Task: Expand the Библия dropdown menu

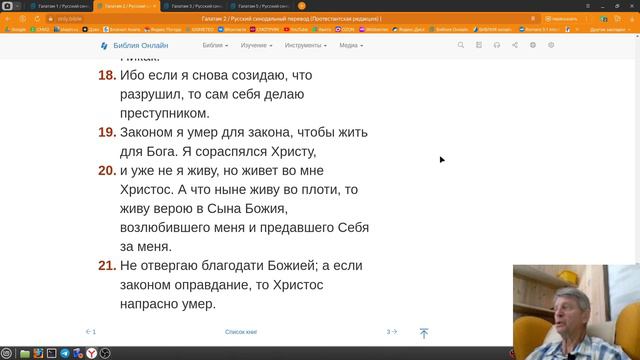Action: 215,45
